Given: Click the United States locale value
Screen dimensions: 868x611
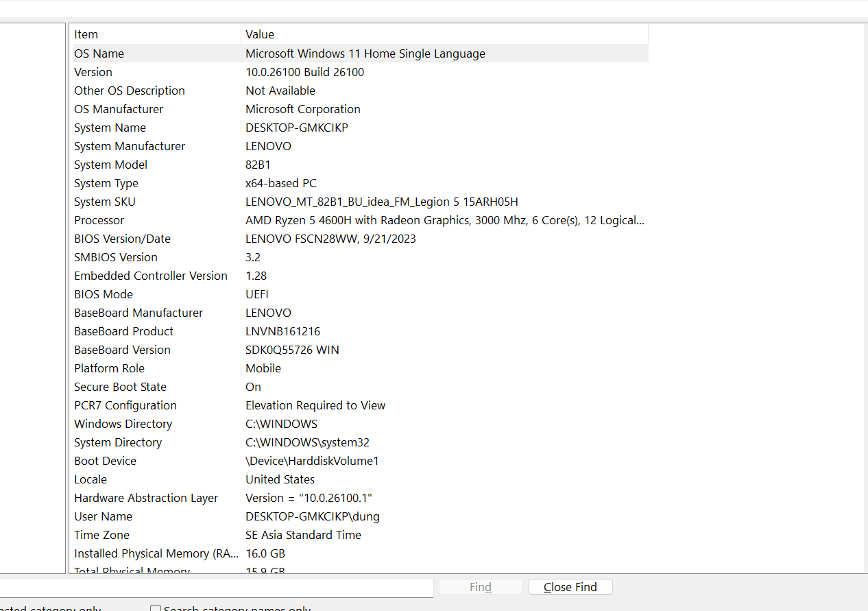Looking at the screenshot, I should point(280,479).
